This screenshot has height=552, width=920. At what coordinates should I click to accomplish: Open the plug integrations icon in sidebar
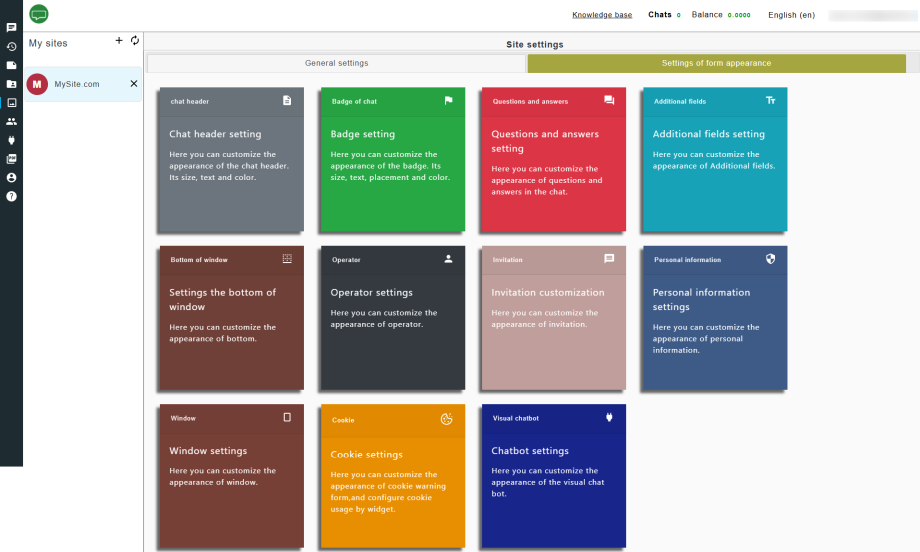tap(11, 140)
